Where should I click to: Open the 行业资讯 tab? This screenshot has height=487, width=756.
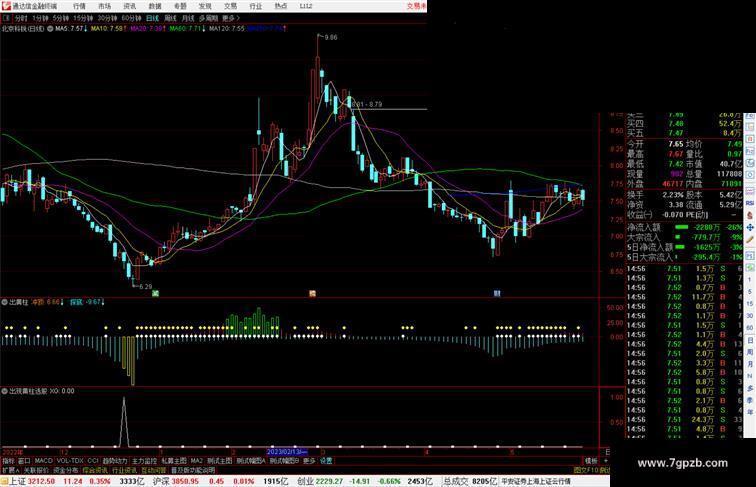(x=124, y=470)
